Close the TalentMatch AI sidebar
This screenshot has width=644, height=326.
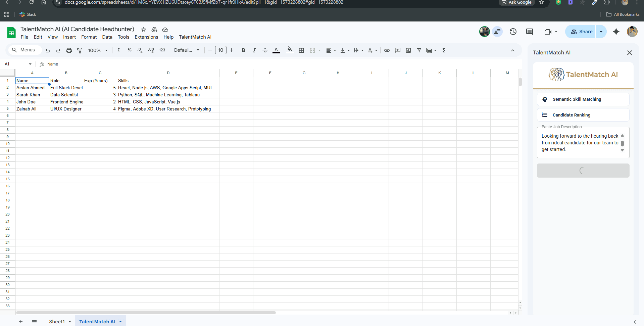point(630,53)
